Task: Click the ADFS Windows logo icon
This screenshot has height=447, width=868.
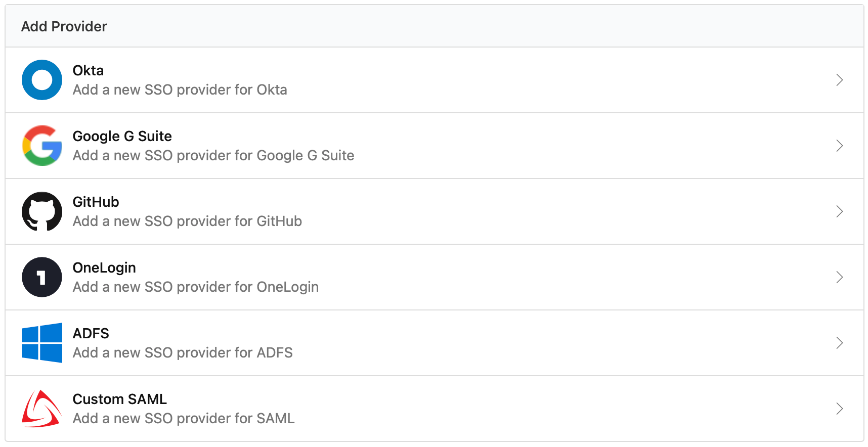Action: 41,343
